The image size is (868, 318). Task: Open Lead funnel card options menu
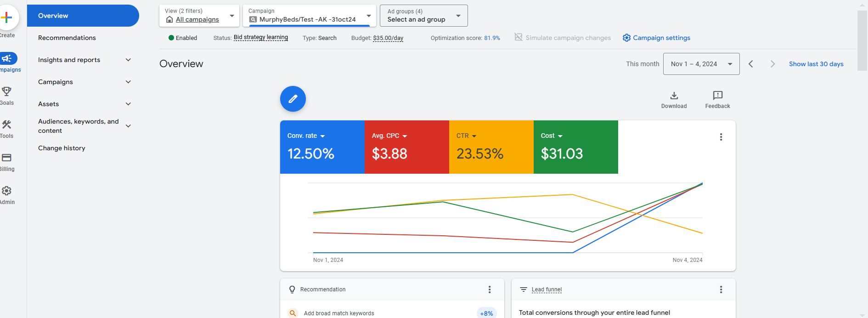(721, 290)
